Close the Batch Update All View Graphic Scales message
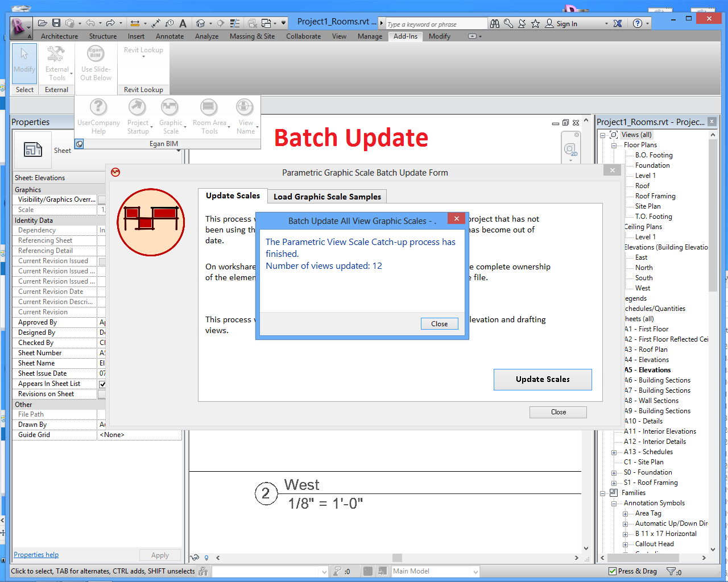This screenshot has width=728, height=582. tap(439, 324)
